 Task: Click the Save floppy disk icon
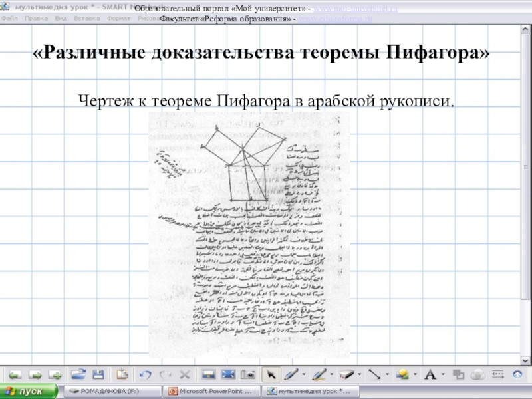[x=98, y=374]
